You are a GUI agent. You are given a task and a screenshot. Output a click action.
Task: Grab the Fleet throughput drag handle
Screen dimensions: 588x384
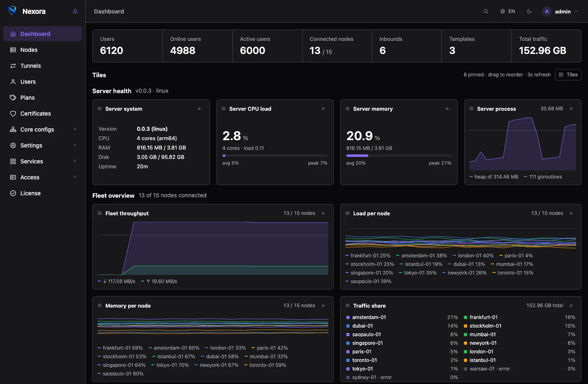[100, 213]
